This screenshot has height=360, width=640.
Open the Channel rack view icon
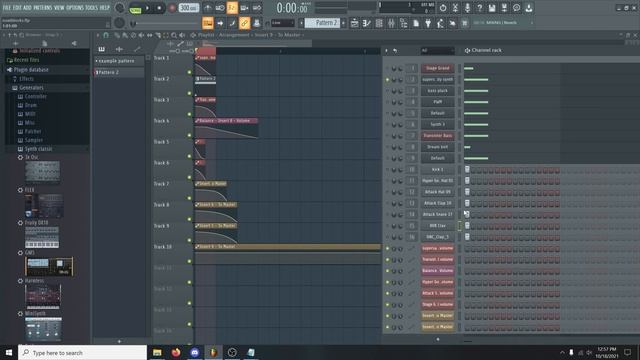coord(379,23)
